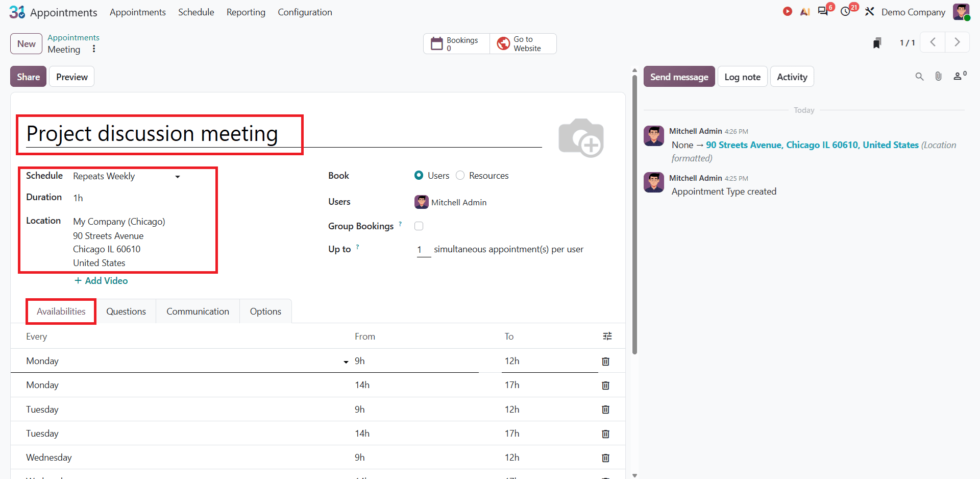Open the Configuration menu

click(x=305, y=12)
